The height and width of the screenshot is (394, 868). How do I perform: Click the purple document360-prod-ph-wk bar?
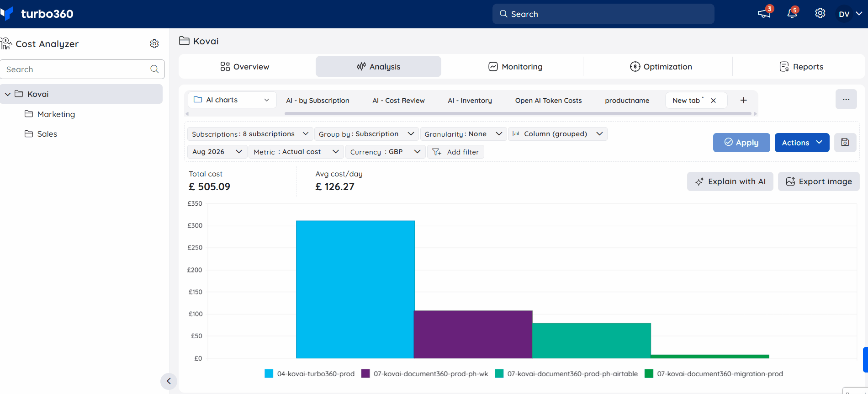coord(473,334)
